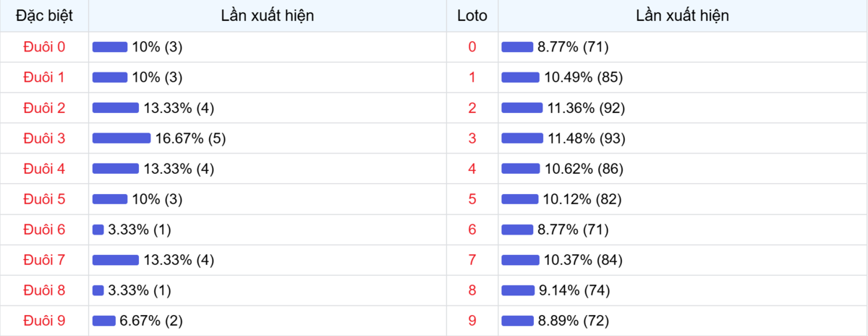This screenshot has height=336, width=868.
Task: Click the small bar for Đuôi 6
Action: (98, 230)
